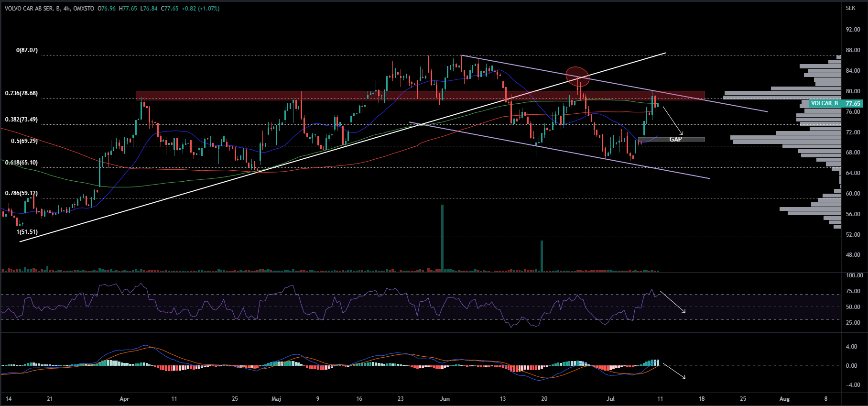Select the arrow in RSI panel
Viewport: 868px width, 406px height.
tap(673, 302)
